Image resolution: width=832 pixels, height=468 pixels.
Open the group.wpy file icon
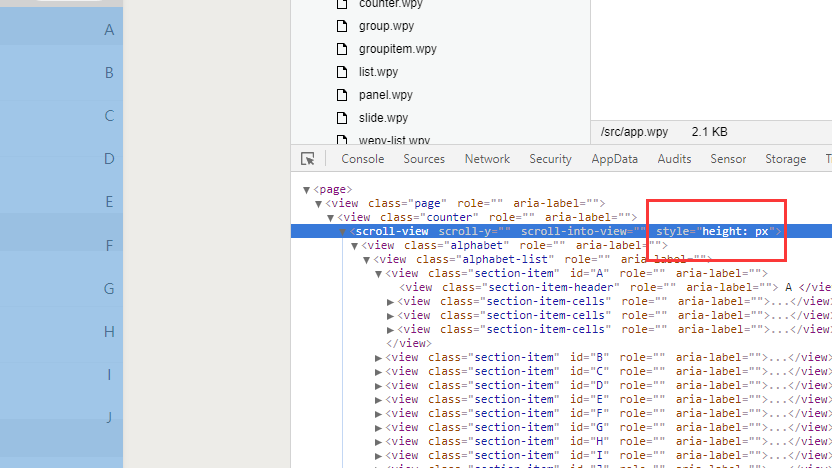[x=342, y=25]
